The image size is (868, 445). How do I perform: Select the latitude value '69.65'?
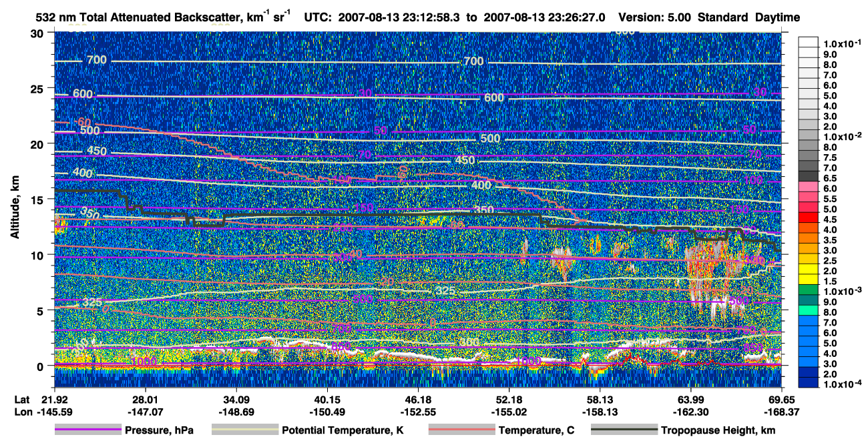click(781, 399)
